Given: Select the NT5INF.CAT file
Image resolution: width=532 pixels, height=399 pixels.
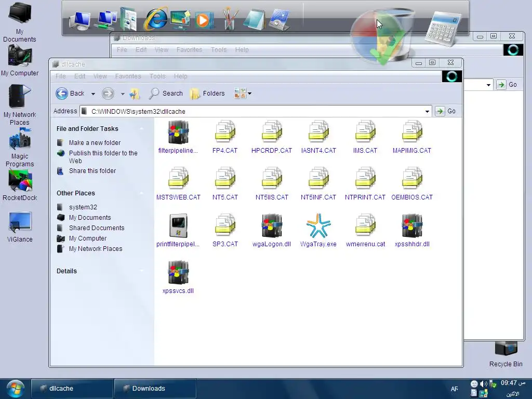Looking at the screenshot, I should (318, 184).
